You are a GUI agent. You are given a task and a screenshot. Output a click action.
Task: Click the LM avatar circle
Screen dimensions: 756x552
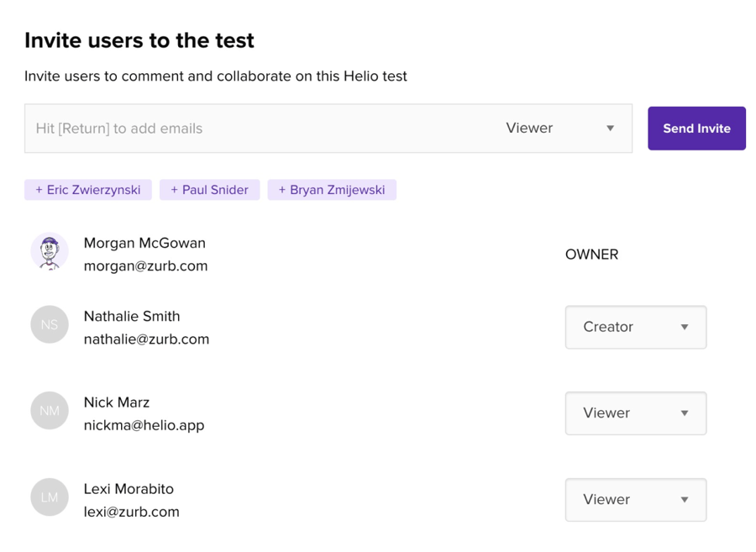(x=50, y=497)
